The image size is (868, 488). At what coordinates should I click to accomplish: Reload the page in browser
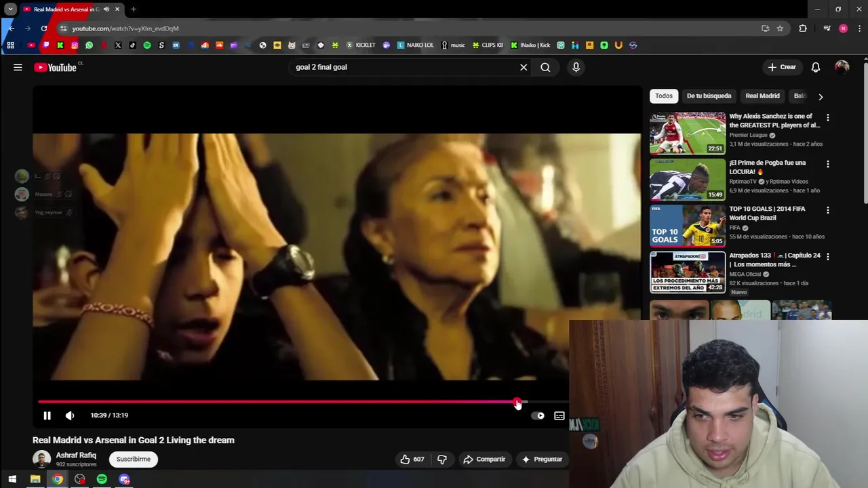coord(44,28)
